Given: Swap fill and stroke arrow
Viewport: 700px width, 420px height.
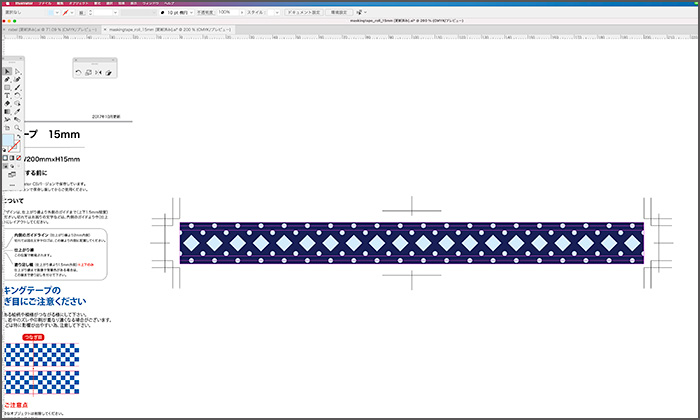Looking at the screenshot, I should 19,137.
